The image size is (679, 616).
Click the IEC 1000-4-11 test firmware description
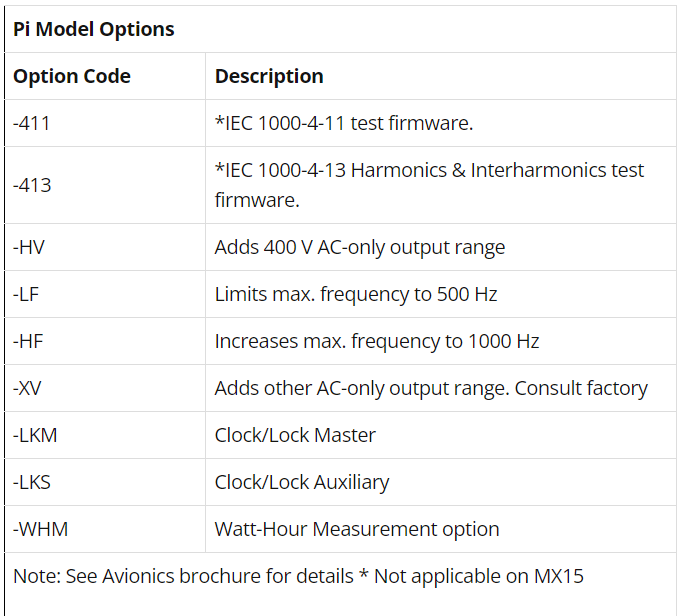pyautogui.click(x=343, y=123)
